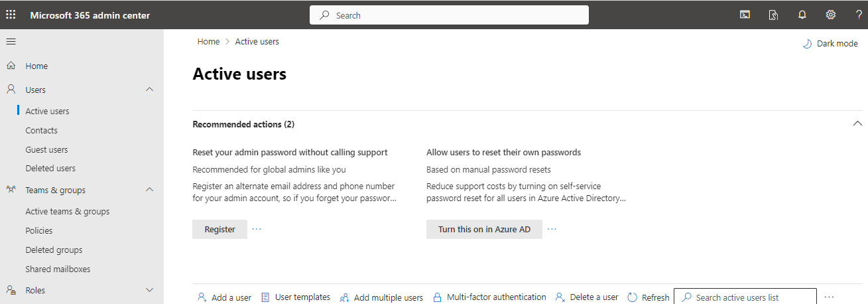The image size is (868, 304).
Task: Toggle Dark mode
Action: pos(830,44)
